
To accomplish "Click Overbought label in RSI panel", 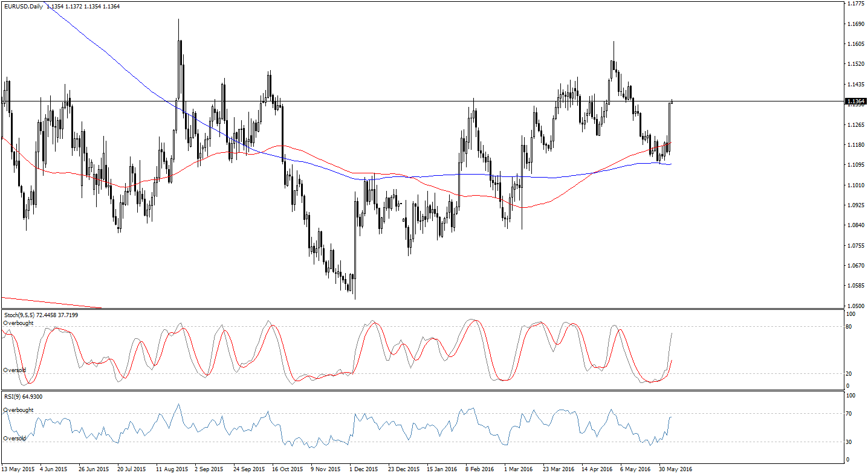I will [x=19, y=410].
